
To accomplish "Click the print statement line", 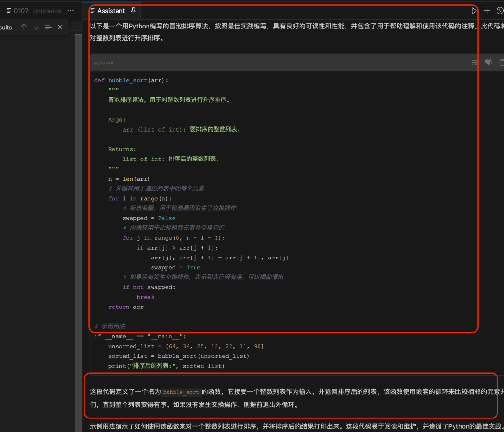I will pos(166,366).
